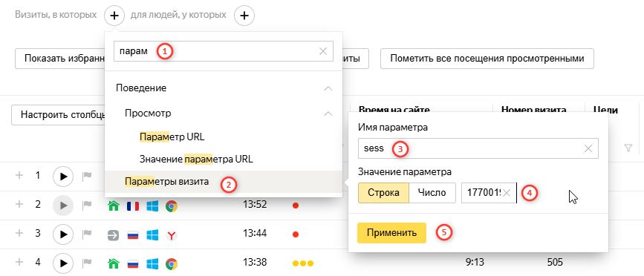Choose Параметры визита item
This screenshot has height=276, width=644.
[x=224, y=182]
